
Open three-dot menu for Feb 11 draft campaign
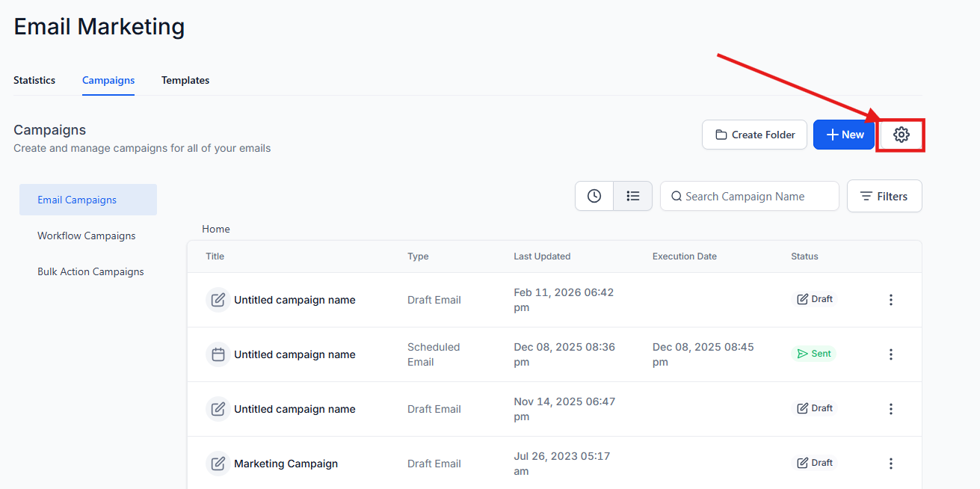890,300
